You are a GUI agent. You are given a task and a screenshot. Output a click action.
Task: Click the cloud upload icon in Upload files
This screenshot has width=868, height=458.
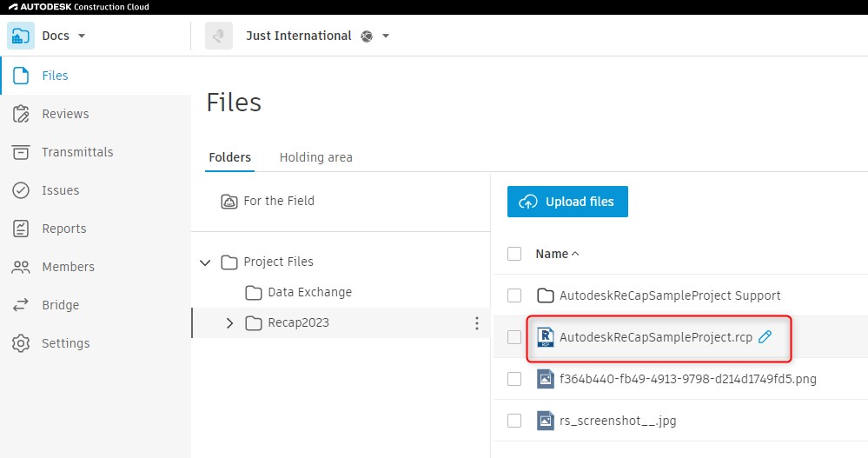click(x=528, y=202)
